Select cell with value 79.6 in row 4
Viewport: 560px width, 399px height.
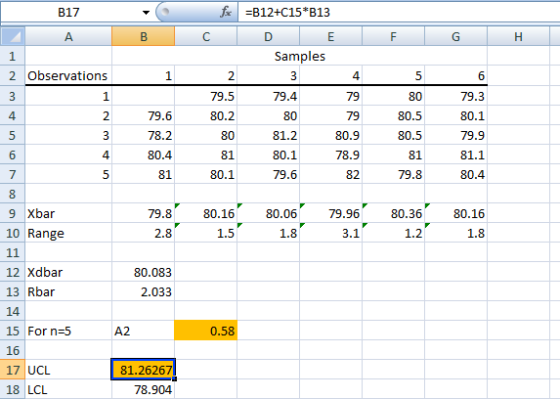[x=143, y=116]
